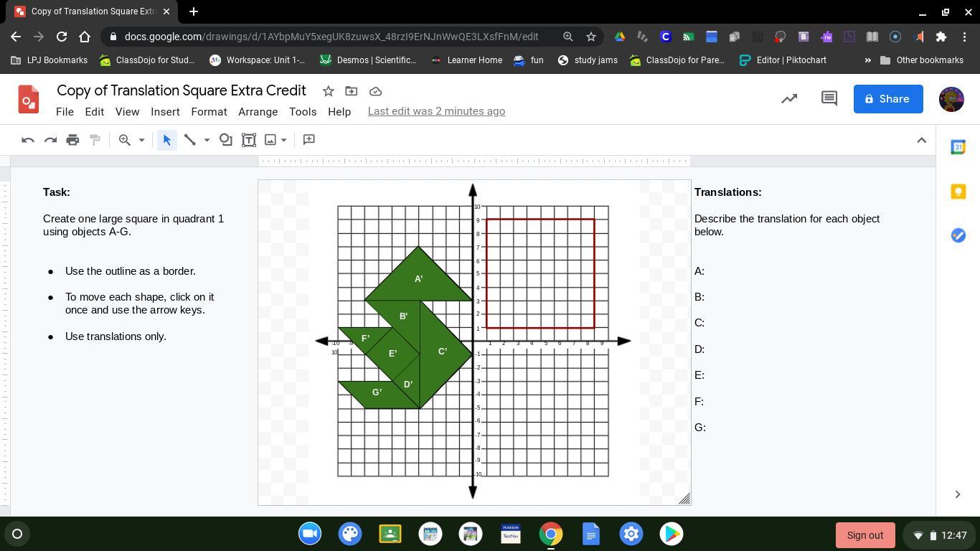This screenshot has height=551, width=980.
Task: Show the side panel with the arrow
Action: [958, 494]
